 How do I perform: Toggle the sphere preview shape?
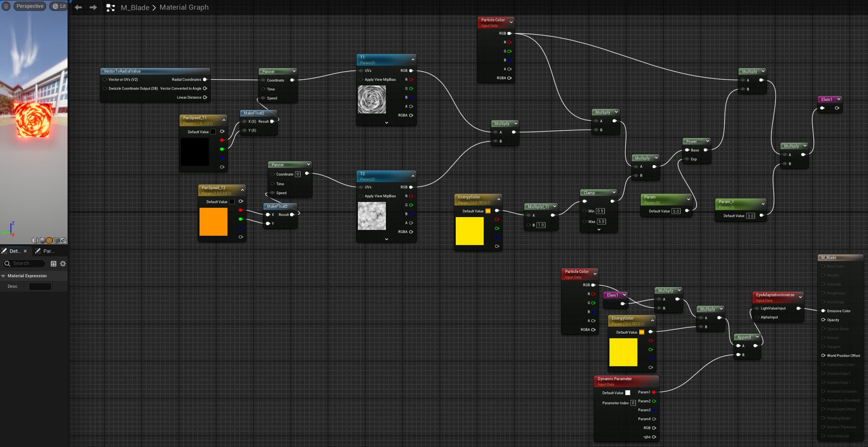pyautogui.click(x=42, y=240)
